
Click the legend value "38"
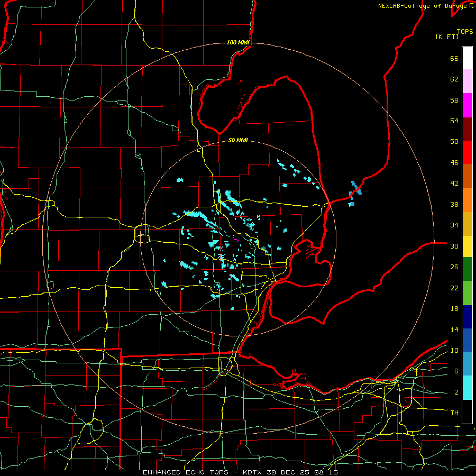[454, 204]
